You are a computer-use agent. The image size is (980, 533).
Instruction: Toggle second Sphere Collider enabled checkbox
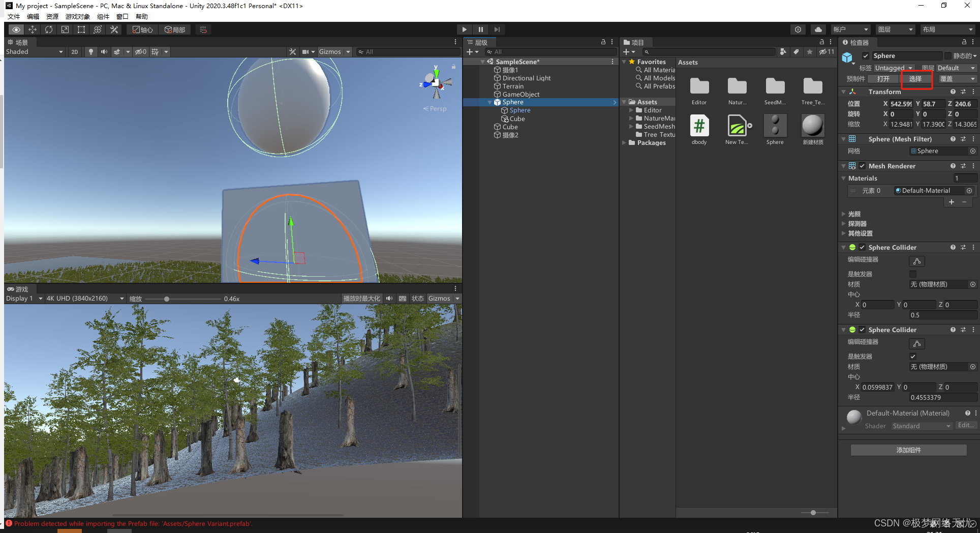[862, 330]
